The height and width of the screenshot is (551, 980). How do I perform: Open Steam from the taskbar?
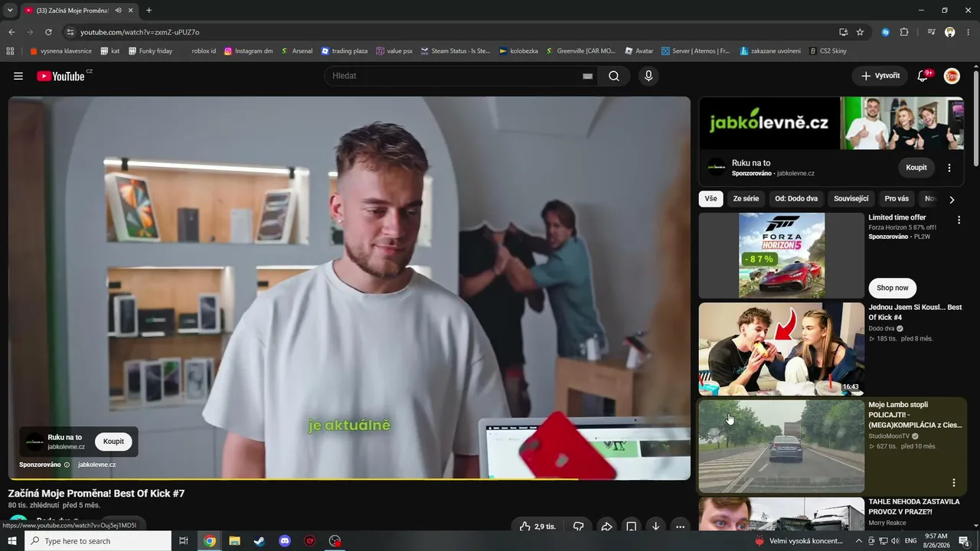260,541
